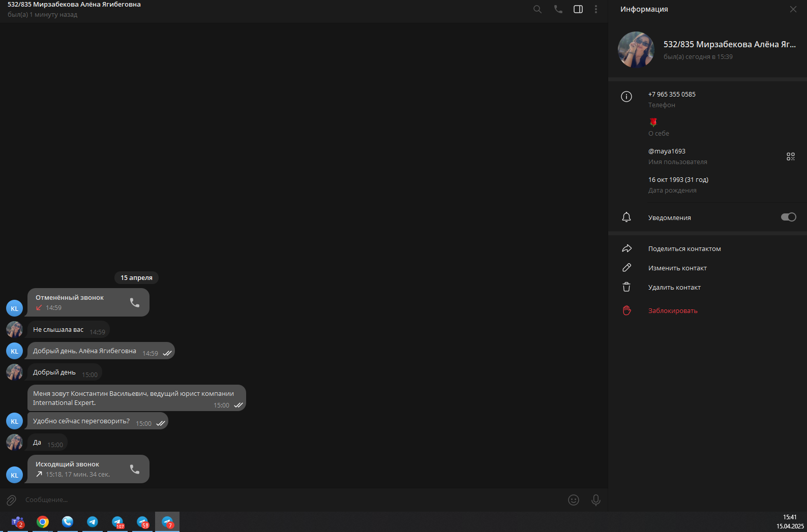This screenshot has height=532, width=807.
Task: Click the message about International Expert
Action: pos(136,398)
